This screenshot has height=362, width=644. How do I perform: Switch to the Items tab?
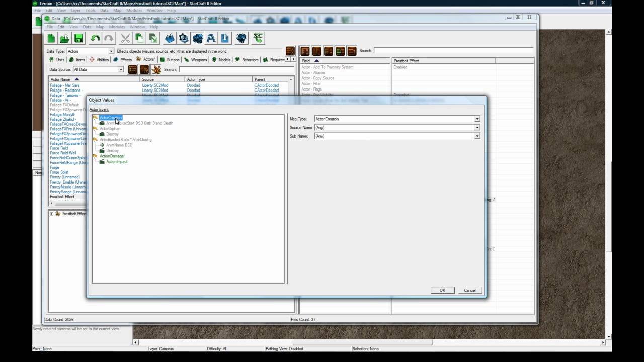point(77,60)
